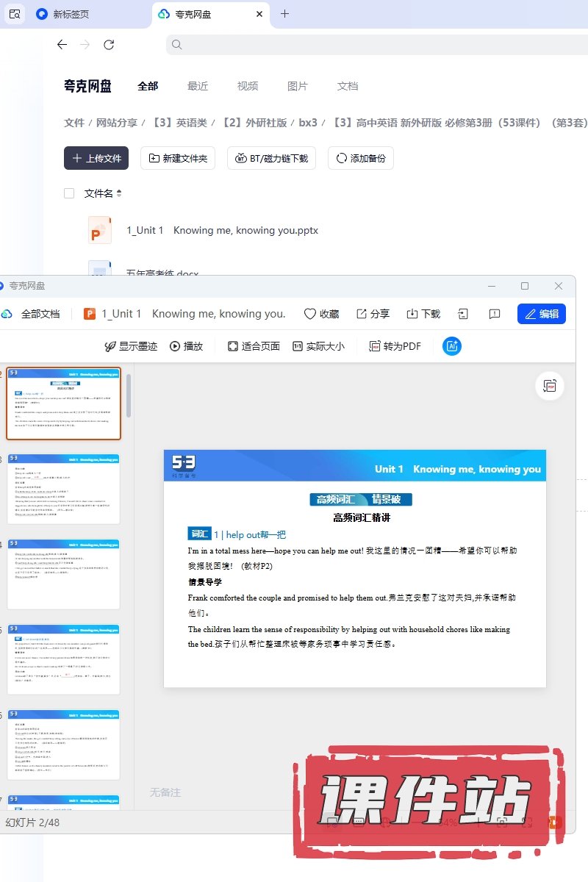
Task: Switch to the 文档 tab
Action: tap(348, 86)
